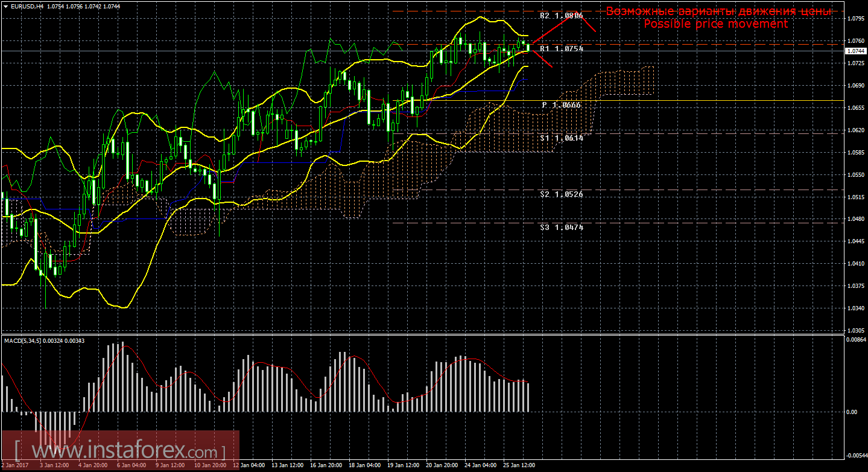This screenshot has height=472, width=868.
Task: Click the 20 Jan 20:00 time label
Action: coord(442,465)
